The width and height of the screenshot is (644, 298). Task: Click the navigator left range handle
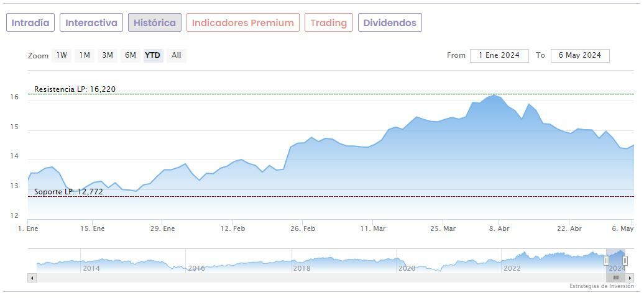click(x=606, y=261)
